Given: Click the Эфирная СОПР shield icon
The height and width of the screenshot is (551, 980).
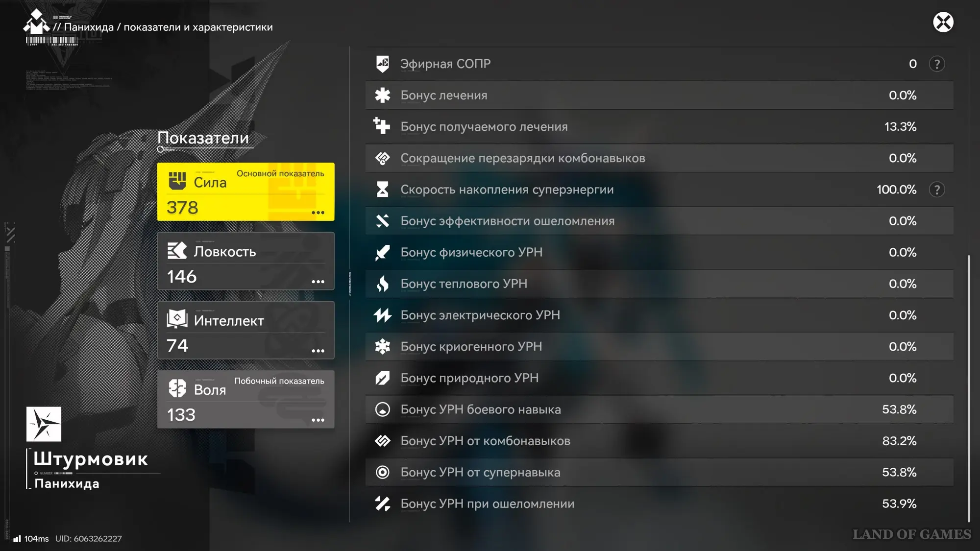Looking at the screenshot, I should click(382, 64).
